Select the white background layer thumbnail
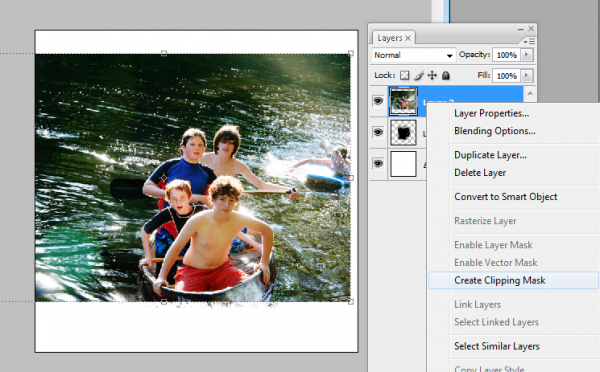This screenshot has width=600, height=372. point(403,164)
